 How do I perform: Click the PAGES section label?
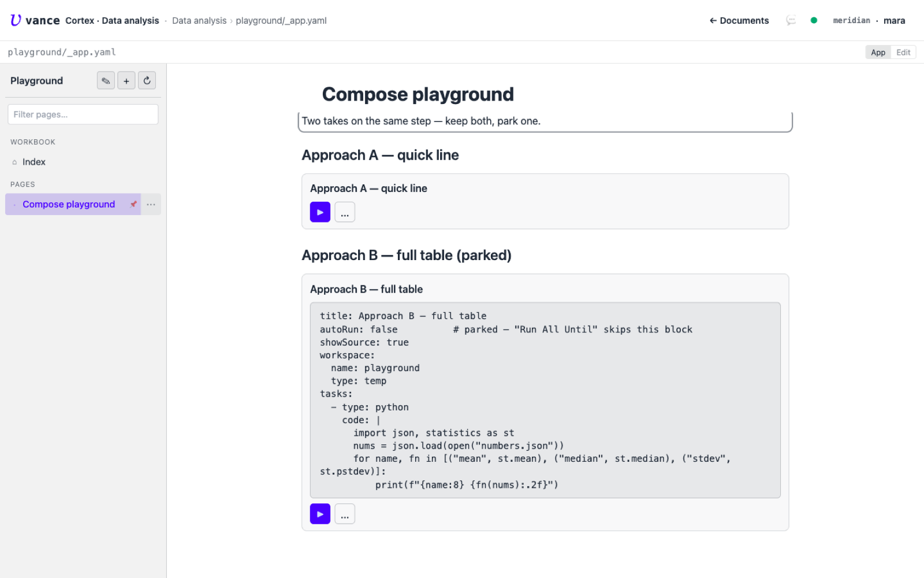tap(23, 184)
